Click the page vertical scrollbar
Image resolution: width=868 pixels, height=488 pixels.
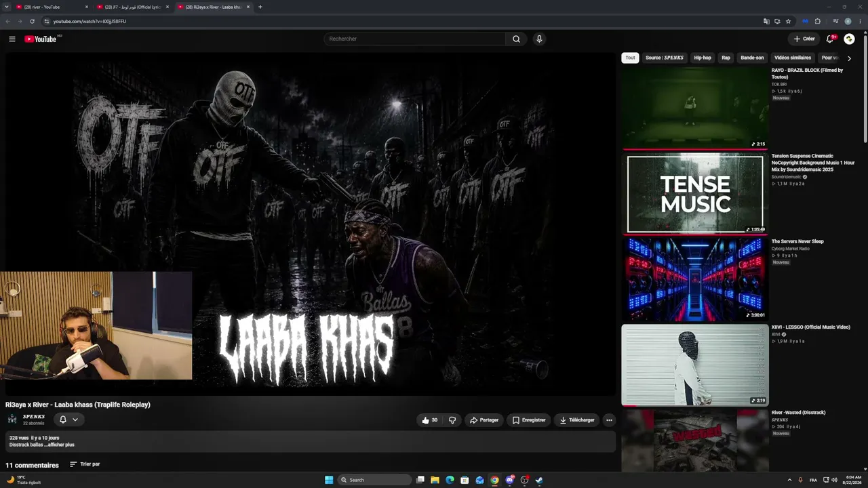[865, 88]
